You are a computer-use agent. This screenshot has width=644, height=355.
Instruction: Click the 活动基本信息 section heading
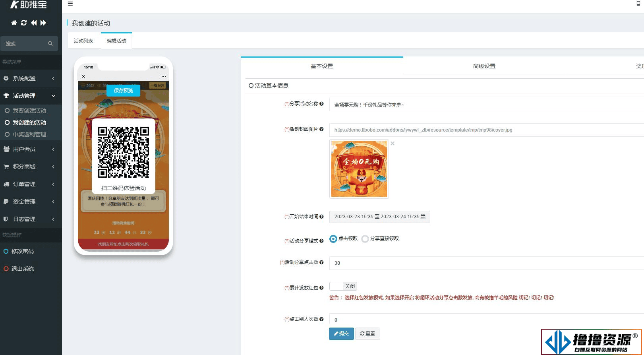271,85
